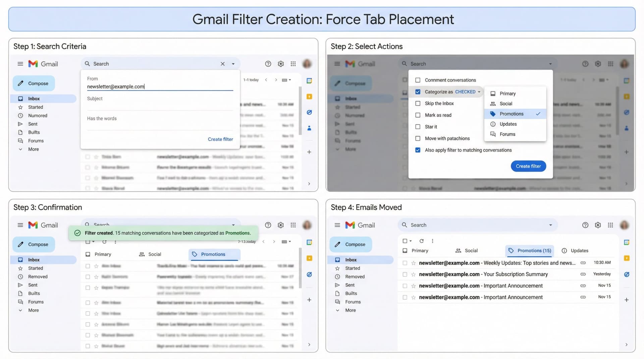Open the Google apps grid in Step 1
The height and width of the screenshot is (359, 644).
[x=293, y=64]
